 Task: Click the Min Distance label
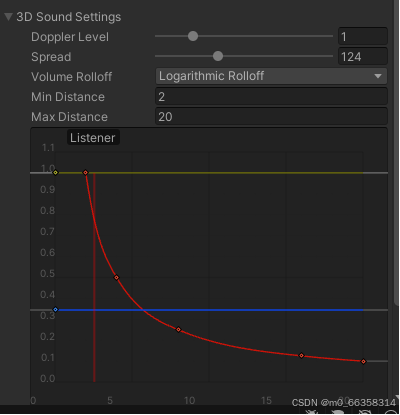(68, 97)
